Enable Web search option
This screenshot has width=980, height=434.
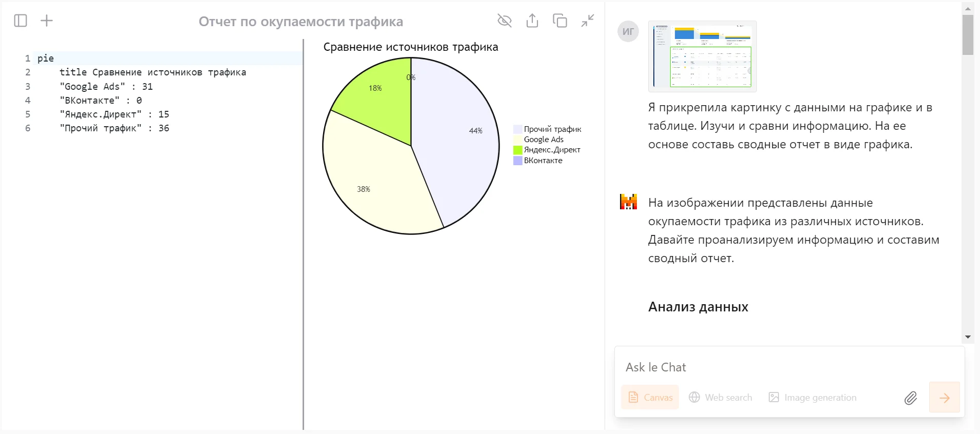click(x=721, y=397)
